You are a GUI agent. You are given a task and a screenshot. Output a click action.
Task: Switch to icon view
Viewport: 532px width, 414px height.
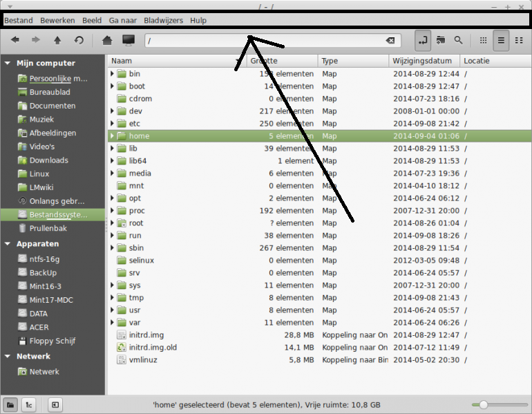[x=483, y=40]
